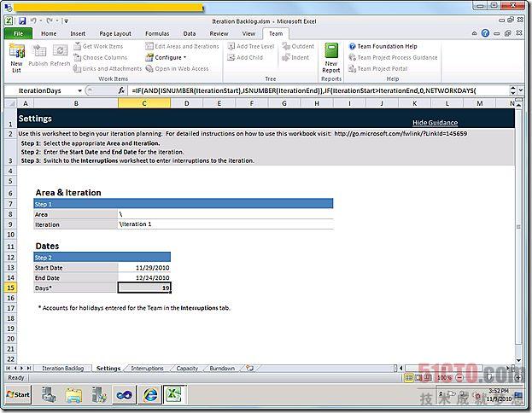The height and width of the screenshot is (413, 532).
Task: Open Customize Quick Access Toolbar dropdown
Action: (66, 21)
